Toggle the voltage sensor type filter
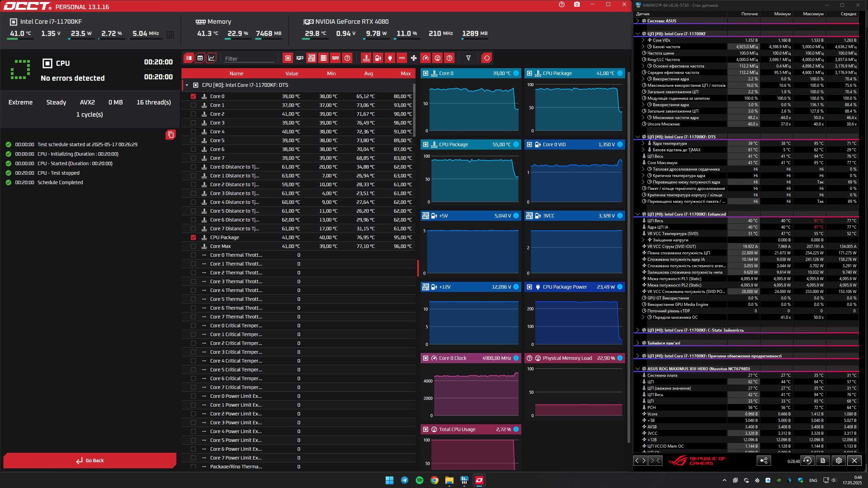Image resolution: width=868 pixels, height=488 pixels. (x=378, y=58)
